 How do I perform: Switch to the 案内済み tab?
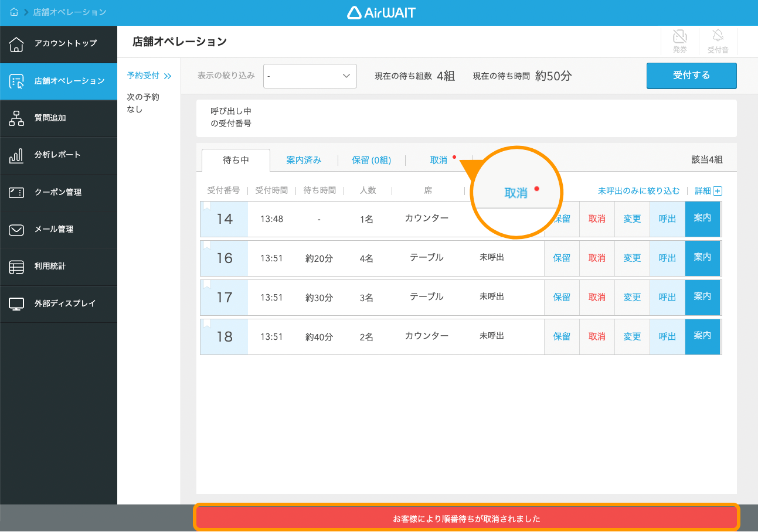[x=304, y=159]
